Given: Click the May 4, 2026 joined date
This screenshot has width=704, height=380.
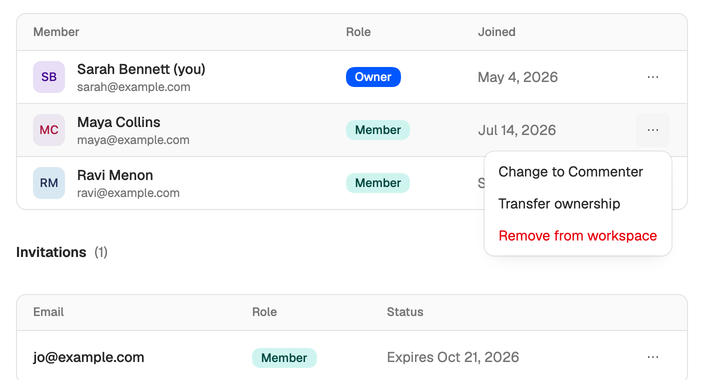Looking at the screenshot, I should pos(518,77).
